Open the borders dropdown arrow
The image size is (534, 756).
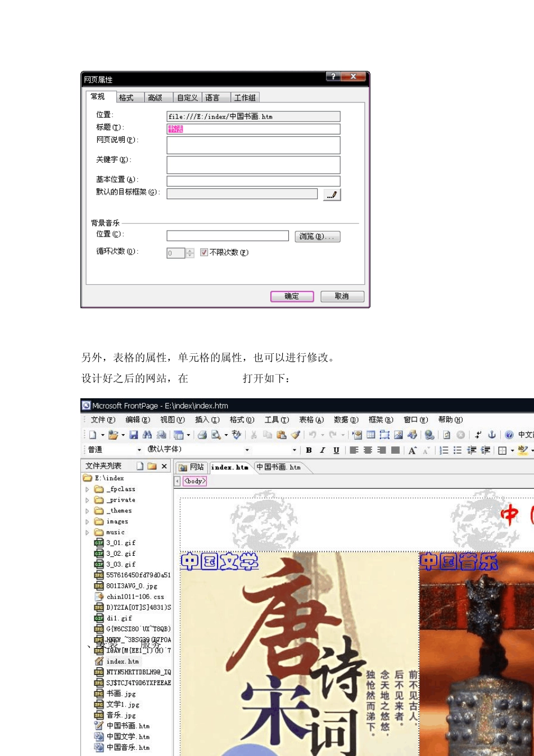pyautogui.click(x=512, y=450)
